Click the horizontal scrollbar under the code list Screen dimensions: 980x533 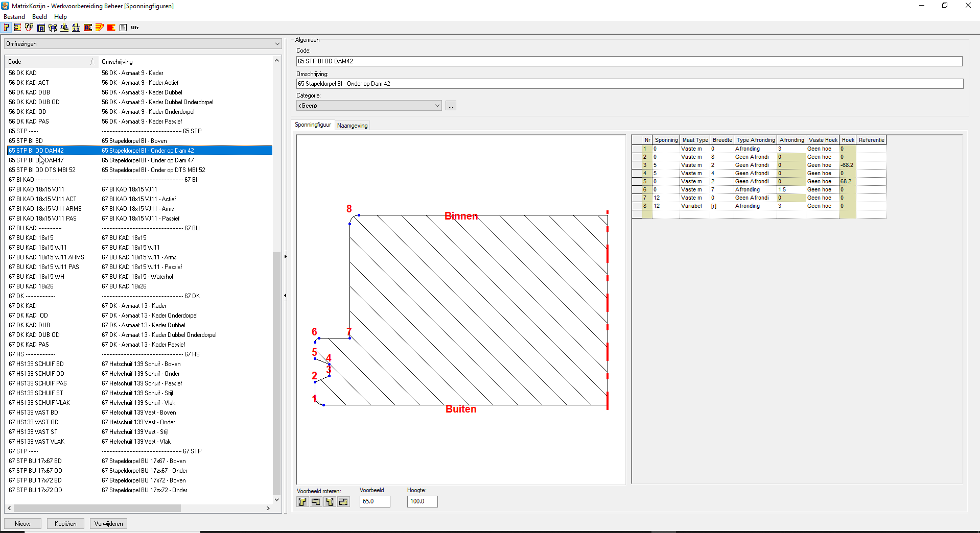pyautogui.click(x=97, y=508)
